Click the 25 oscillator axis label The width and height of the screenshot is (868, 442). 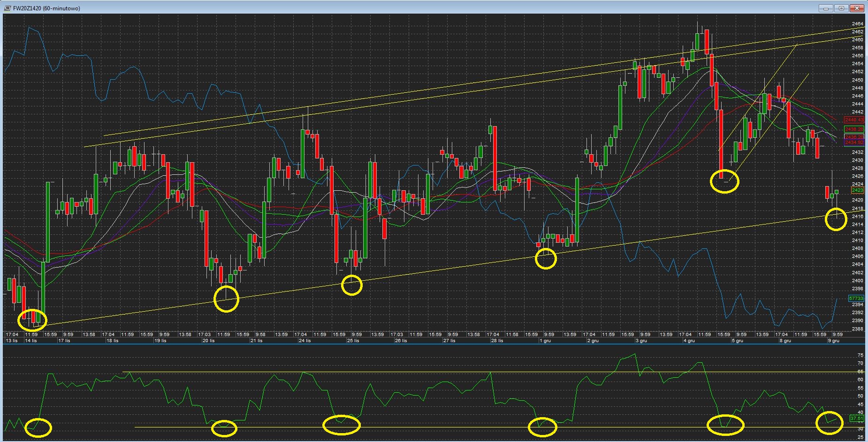click(x=860, y=437)
